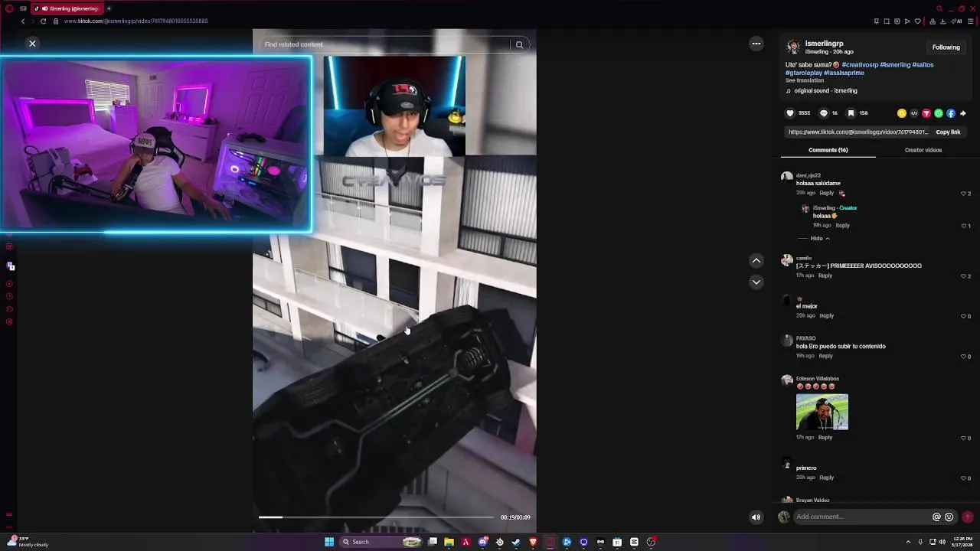
Task: Click the yellow repost share icon
Action: (x=902, y=113)
